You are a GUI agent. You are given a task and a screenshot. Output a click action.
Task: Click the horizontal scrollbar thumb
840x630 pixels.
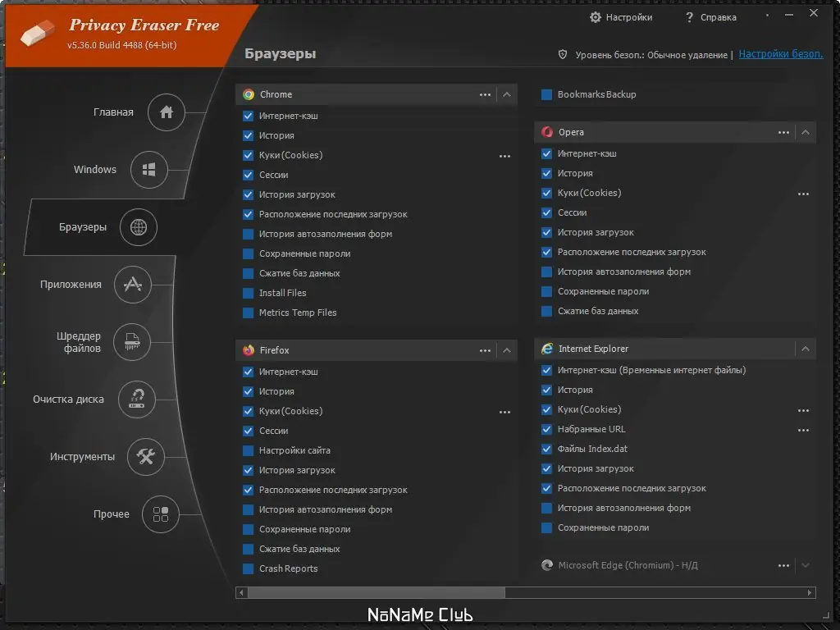coord(376,592)
